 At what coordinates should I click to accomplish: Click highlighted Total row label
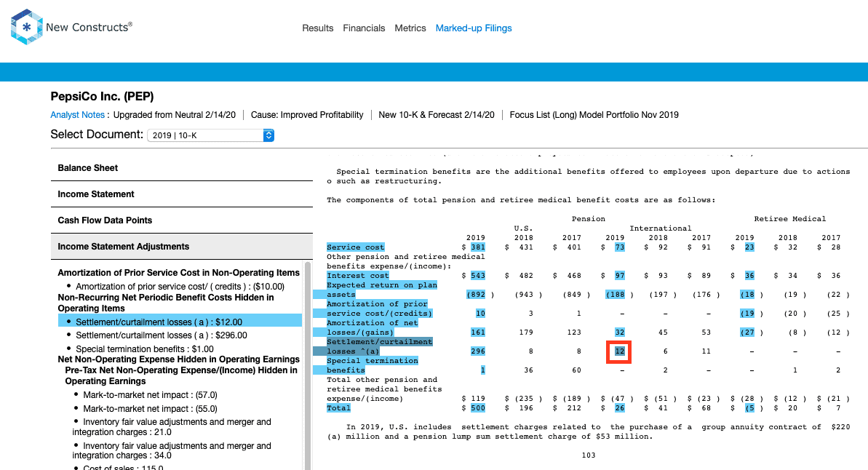tap(338, 409)
